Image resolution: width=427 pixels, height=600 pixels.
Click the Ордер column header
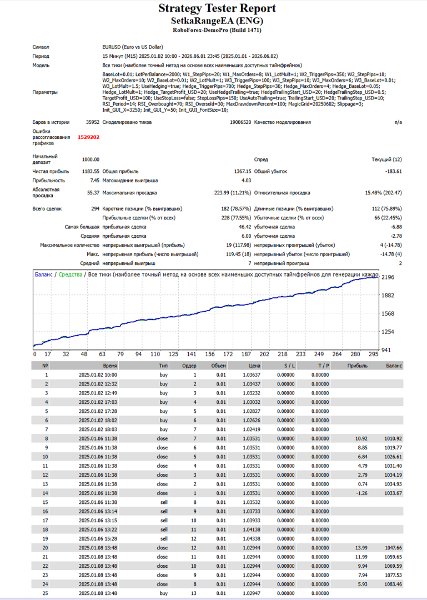pyautogui.click(x=189, y=366)
